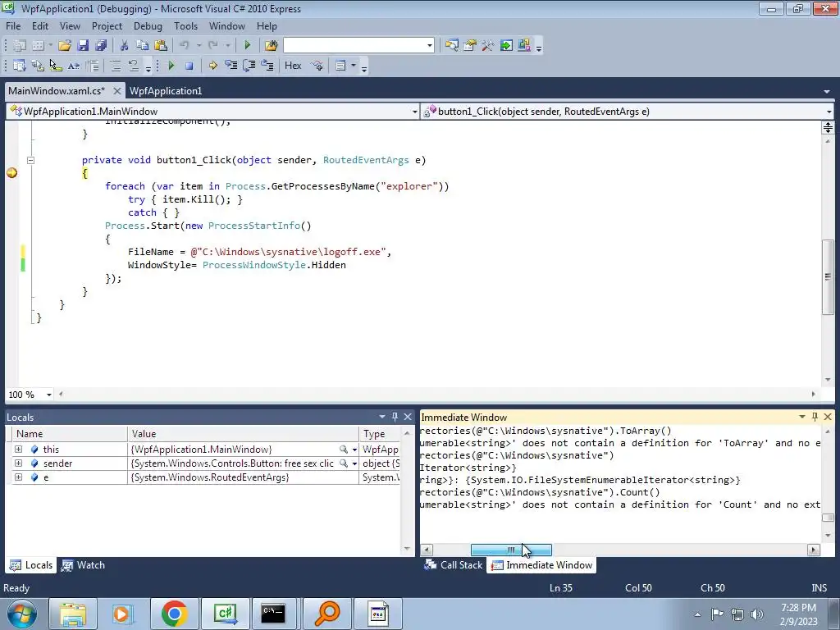Switch to the Watch tab

tap(83, 565)
